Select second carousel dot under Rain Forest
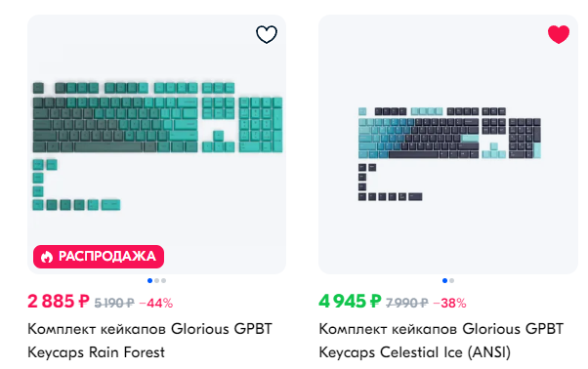 [156, 280]
